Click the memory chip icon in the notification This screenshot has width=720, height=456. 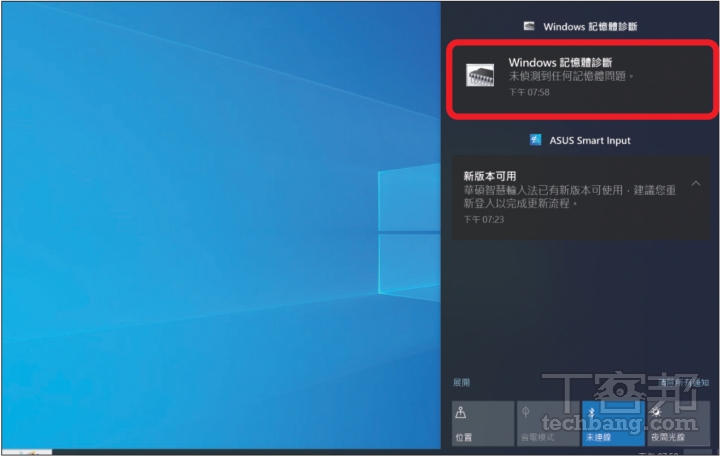click(x=480, y=76)
